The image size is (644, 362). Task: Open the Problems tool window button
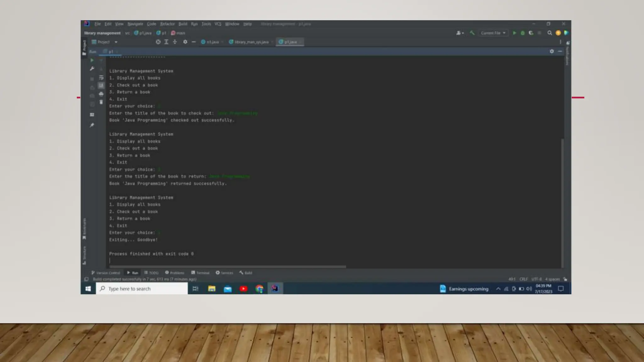[x=175, y=273]
